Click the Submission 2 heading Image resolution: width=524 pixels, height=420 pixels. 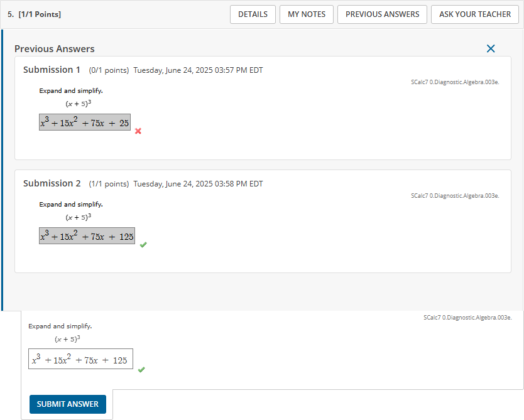52,183
